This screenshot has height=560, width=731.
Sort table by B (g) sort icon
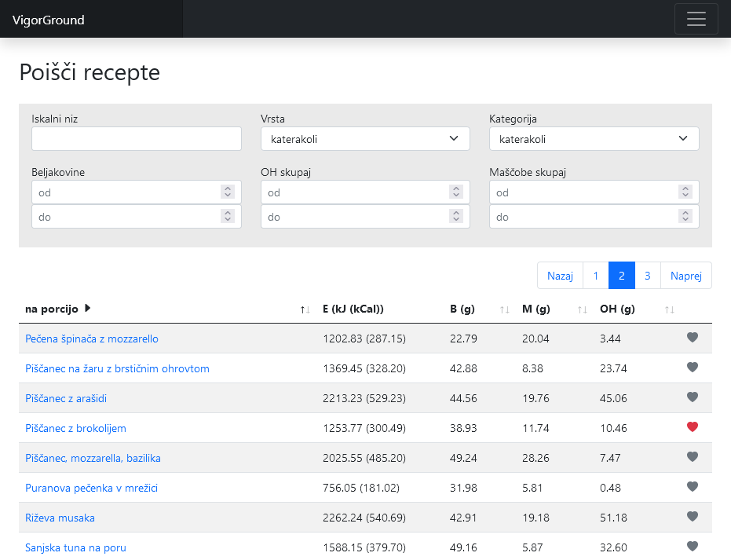pyautogui.click(x=505, y=310)
